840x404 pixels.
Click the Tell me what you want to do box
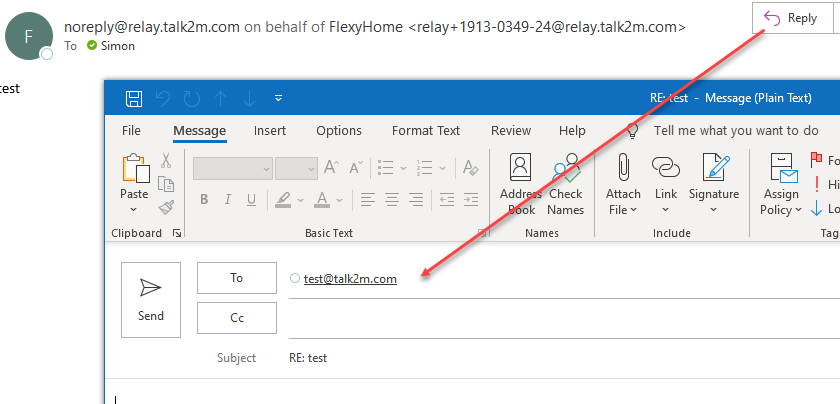pyautogui.click(x=736, y=131)
